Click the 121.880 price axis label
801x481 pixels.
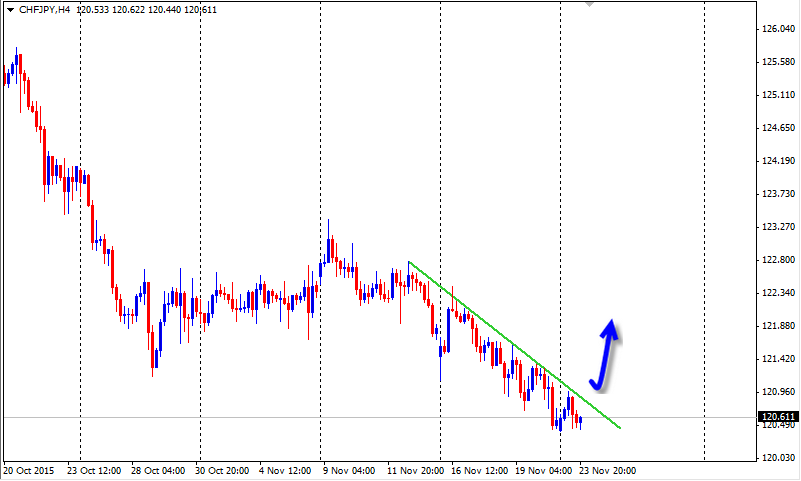[x=778, y=326]
